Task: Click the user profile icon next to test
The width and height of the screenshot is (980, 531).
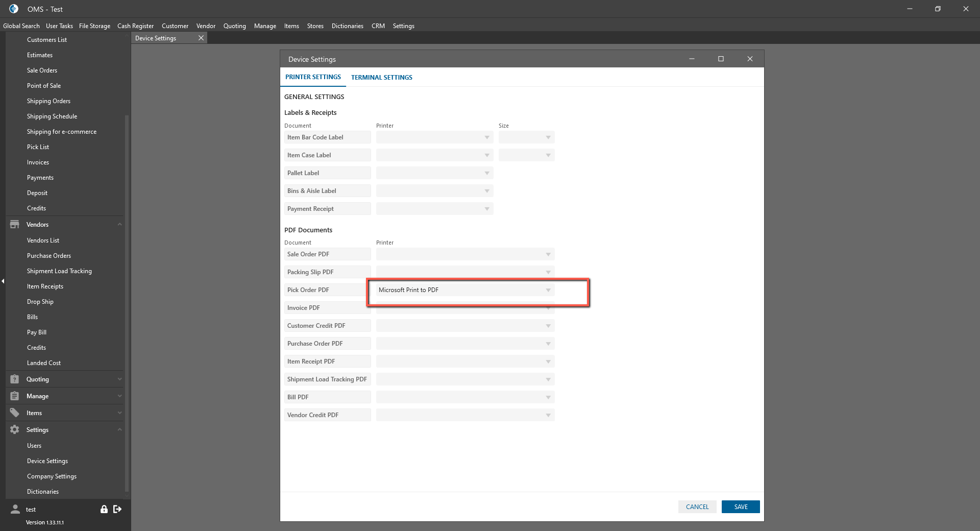Action: tap(15, 509)
